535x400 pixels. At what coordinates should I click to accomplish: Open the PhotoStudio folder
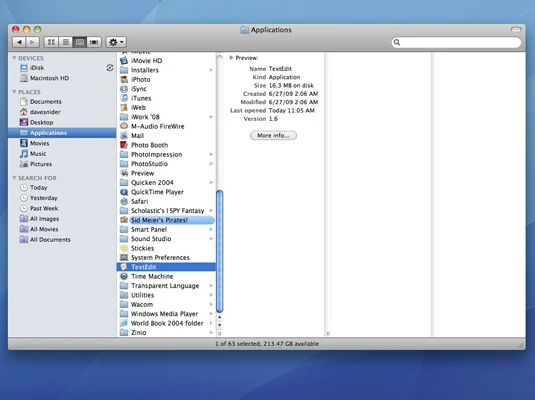[x=167, y=164]
